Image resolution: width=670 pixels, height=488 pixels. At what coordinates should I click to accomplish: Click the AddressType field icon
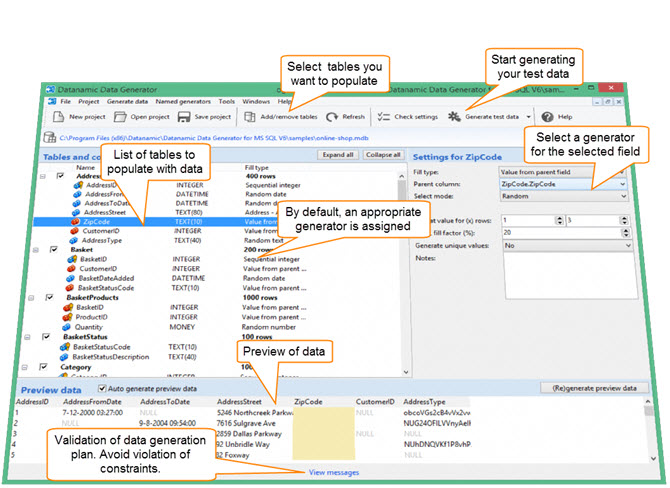click(74, 241)
